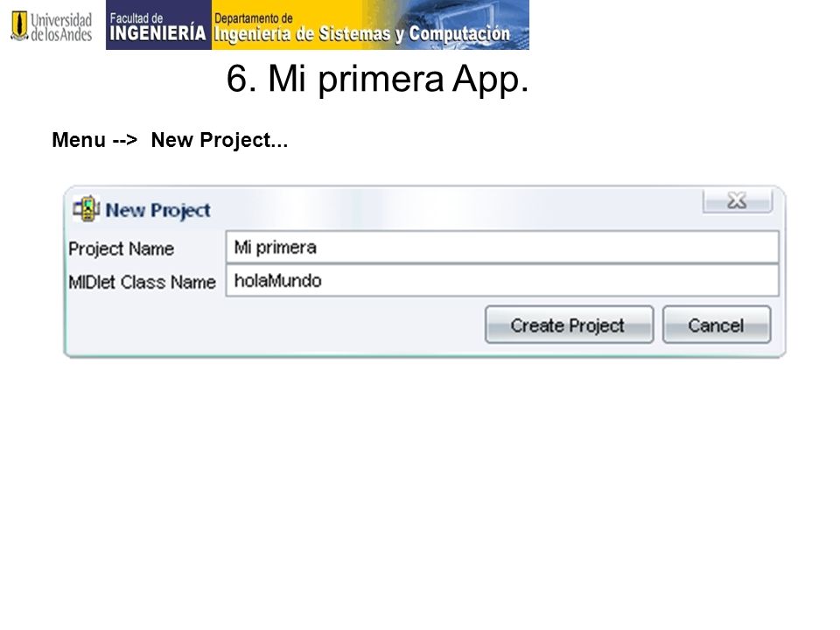Cancel the New Project dialog
Viewport: 840px width, 630px height.
(x=717, y=325)
